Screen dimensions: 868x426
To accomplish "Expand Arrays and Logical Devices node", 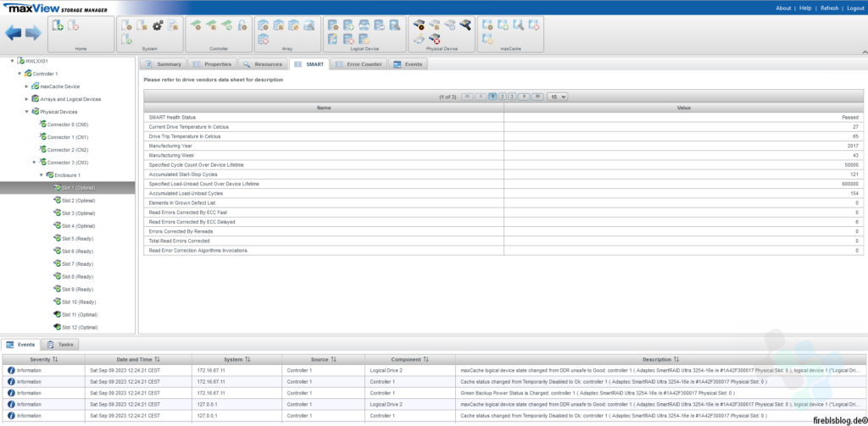I will 27,99.
